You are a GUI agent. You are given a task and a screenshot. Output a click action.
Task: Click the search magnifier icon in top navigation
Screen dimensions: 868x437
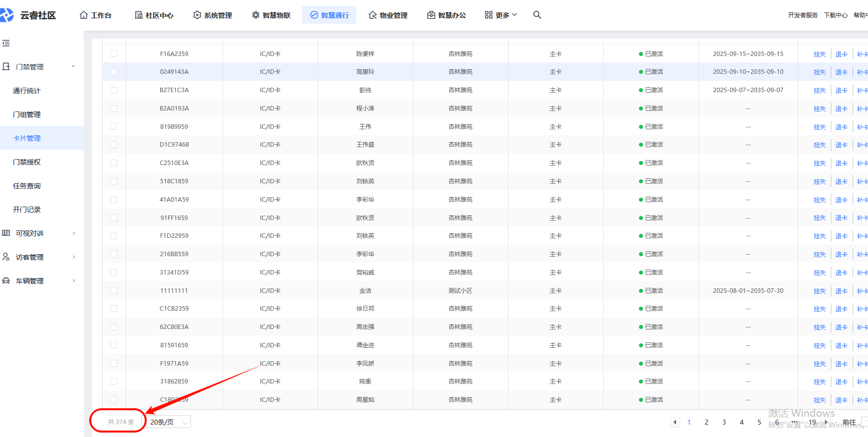(537, 15)
